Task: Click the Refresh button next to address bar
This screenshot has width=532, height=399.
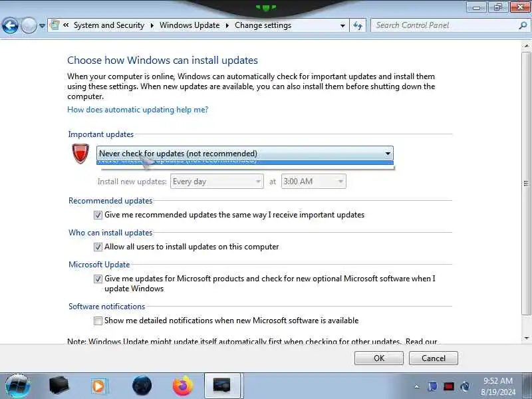Action: [x=358, y=25]
